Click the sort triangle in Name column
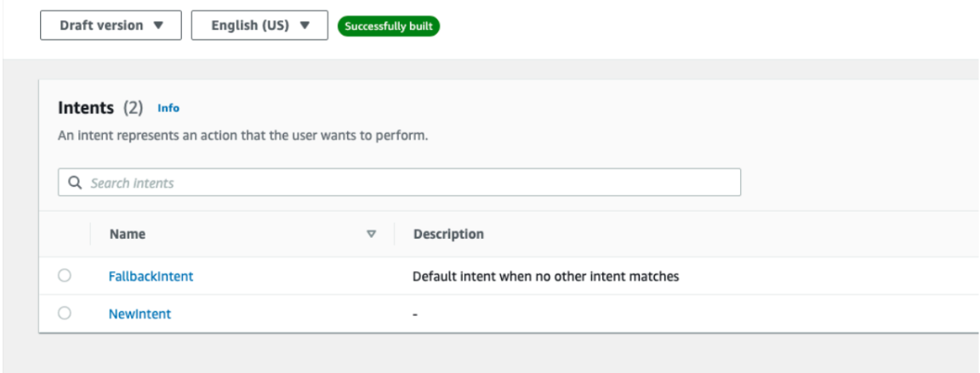The image size is (980, 373). point(371,234)
